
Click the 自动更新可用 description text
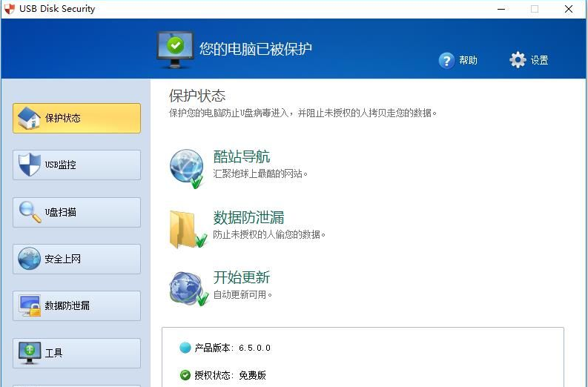[242, 294]
